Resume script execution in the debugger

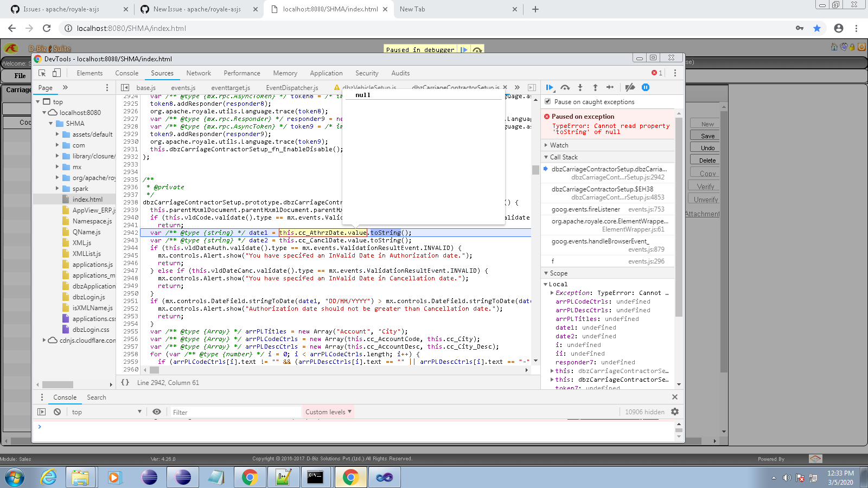tap(550, 87)
